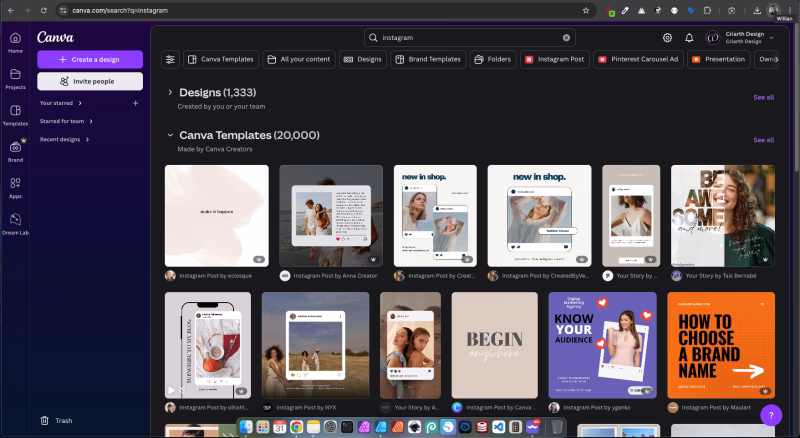Screen dimensions: 800x438
Task: Open Chrome three-dot menu
Action: (x=790, y=10)
